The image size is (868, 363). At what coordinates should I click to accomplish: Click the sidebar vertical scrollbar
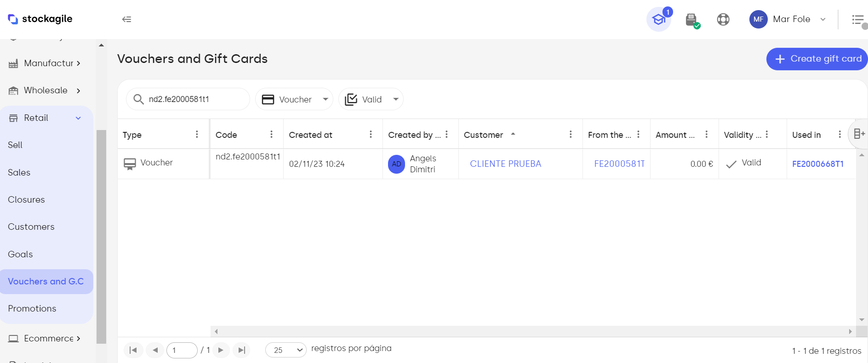click(x=101, y=237)
